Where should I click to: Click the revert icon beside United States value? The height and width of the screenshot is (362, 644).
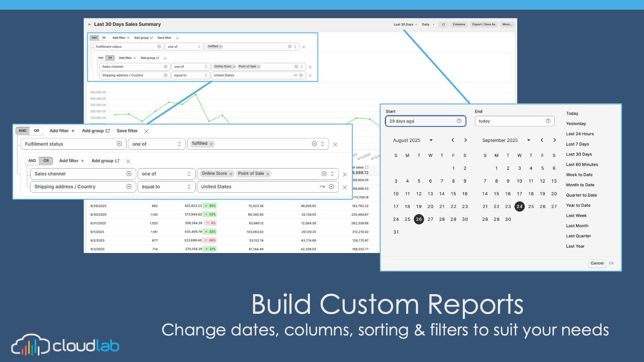click(322, 187)
